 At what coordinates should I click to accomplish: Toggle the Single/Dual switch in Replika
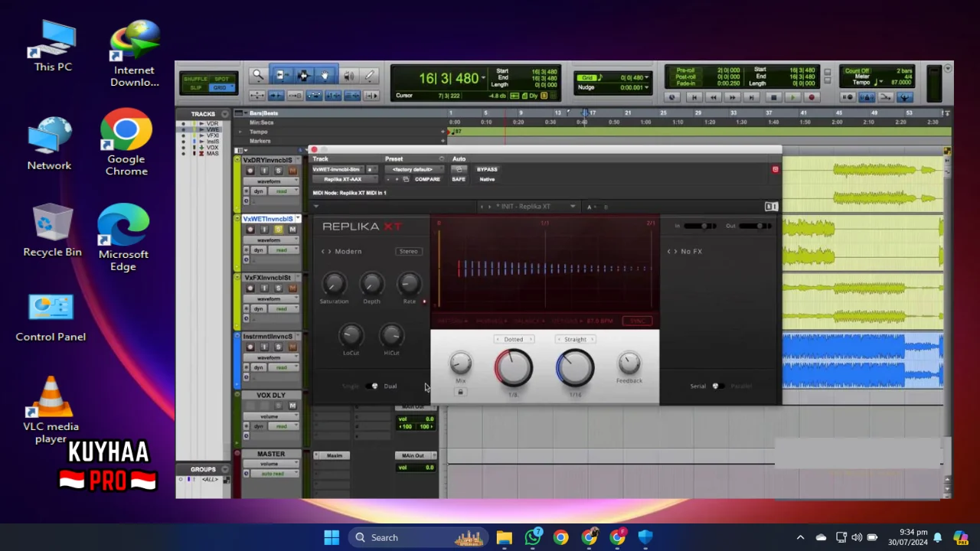pyautogui.click(x=371, y=386)
